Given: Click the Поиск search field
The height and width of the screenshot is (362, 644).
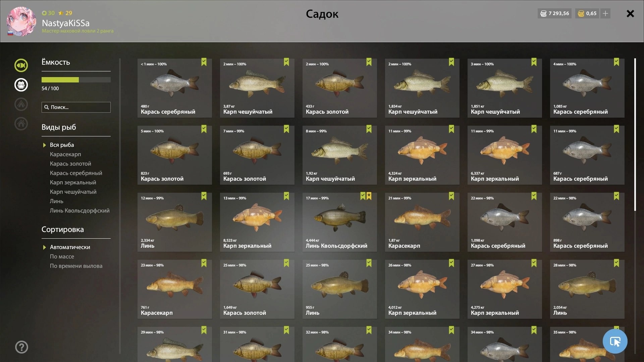Looking at the screenshot, I should pos(76,107).
